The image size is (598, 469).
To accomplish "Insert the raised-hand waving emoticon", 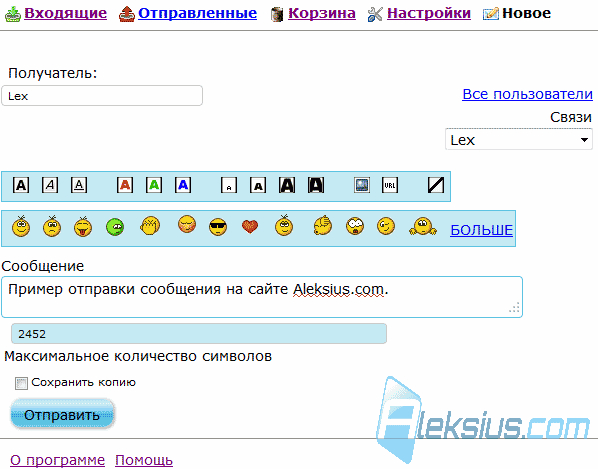I will [323, 225].
